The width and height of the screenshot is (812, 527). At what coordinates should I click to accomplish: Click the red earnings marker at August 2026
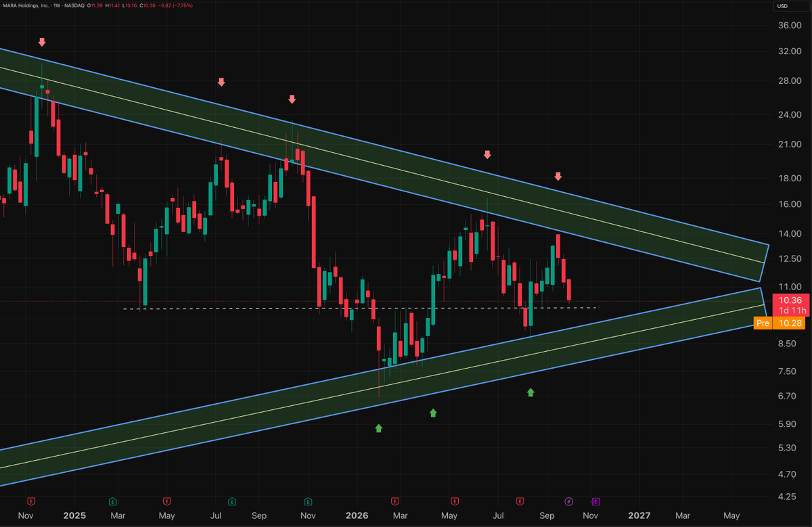pos(520,501)
